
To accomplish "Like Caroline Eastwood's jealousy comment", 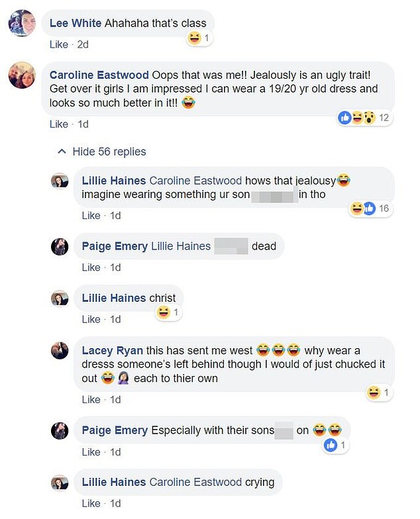I will click(58, 124).
